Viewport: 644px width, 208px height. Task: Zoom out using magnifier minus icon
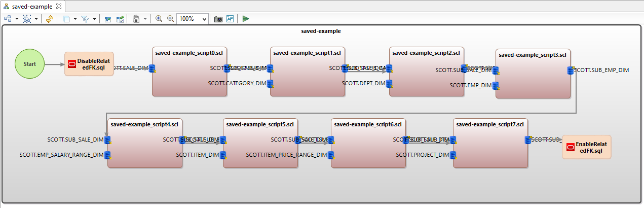click(x=170, y=19)
